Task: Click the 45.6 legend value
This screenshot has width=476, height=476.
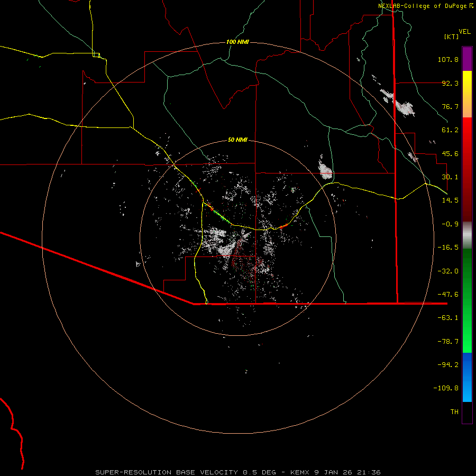Action: click(x=450, y=153)
